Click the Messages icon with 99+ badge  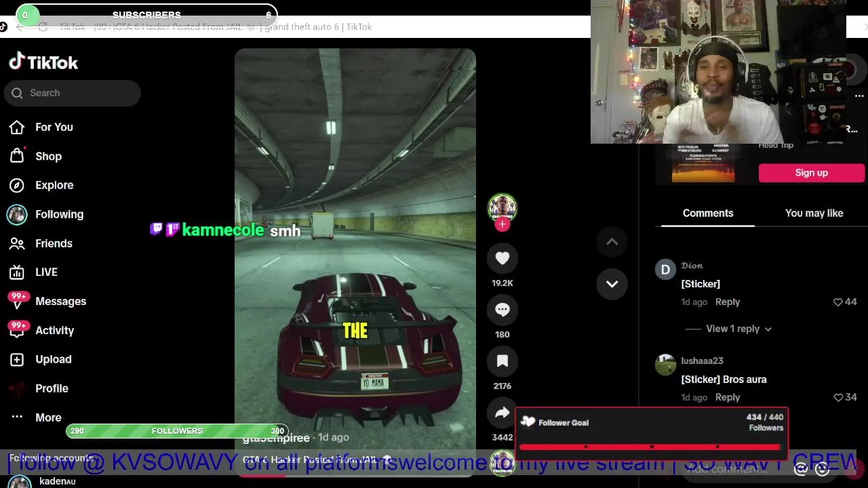click(x=17, y=300)
